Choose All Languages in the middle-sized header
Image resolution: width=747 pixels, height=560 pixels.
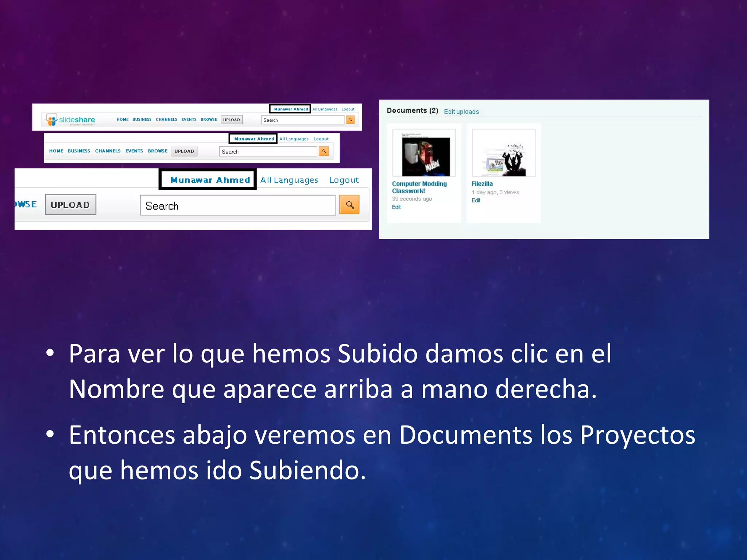coord(294,139)
